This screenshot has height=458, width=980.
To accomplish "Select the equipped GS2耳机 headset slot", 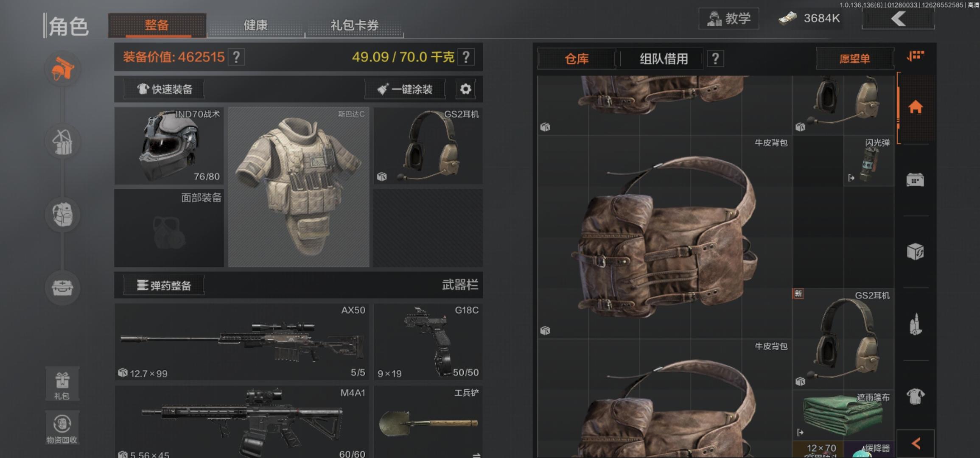I will click(428, 145).
